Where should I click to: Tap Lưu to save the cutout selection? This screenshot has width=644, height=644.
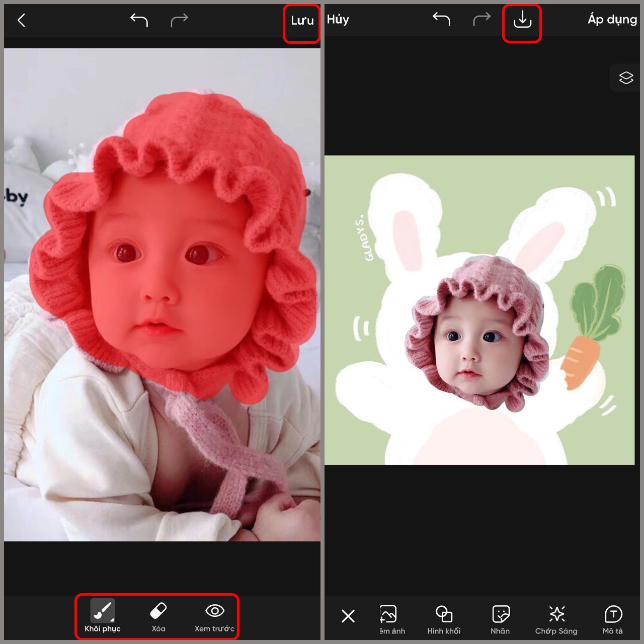tap(302, 21)
